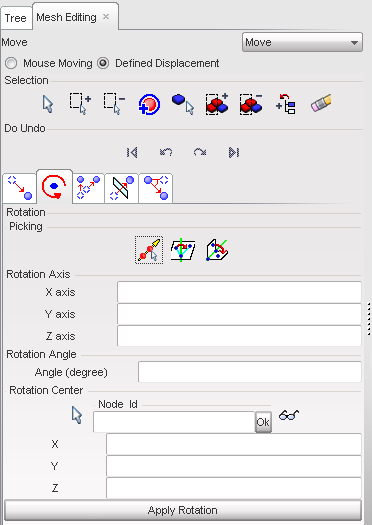Pick rotation axis by two nodes
Image resolution: width=372 pixels, height=525 pixels.
(149, 250)
